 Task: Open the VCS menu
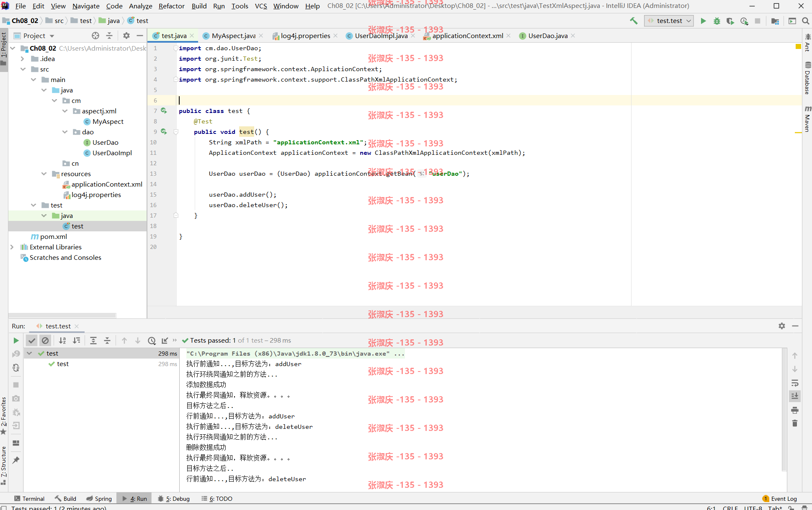[261, 6]
